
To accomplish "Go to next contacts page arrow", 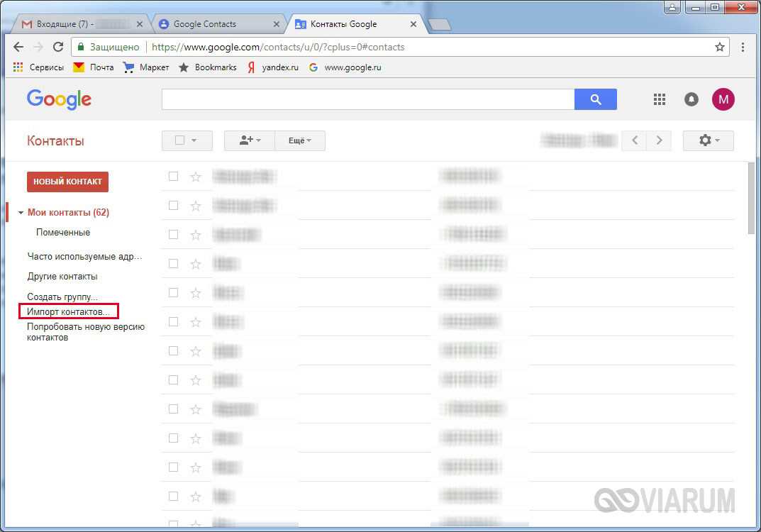I will pos(659,140).
